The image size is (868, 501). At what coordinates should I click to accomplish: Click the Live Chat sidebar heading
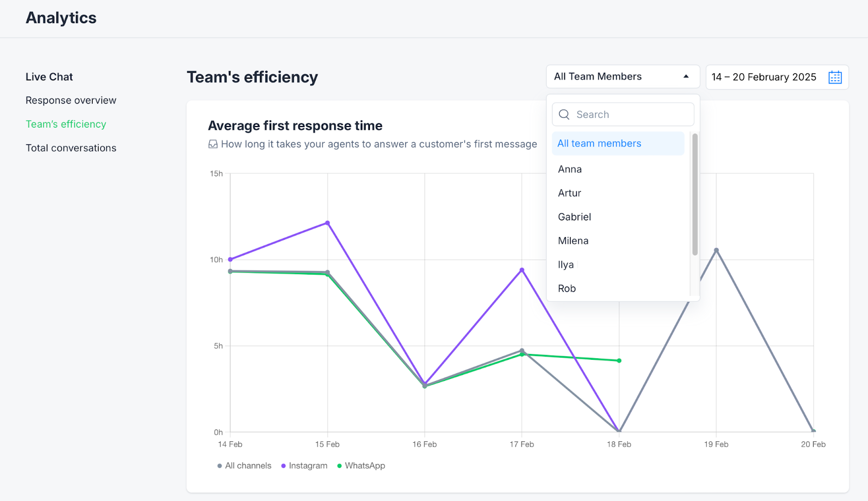(x=49, y=77)
